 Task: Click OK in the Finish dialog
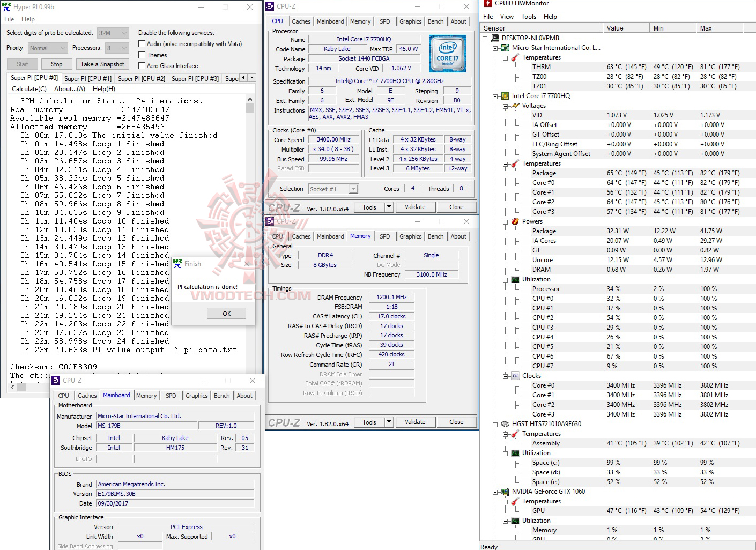point(226,313)
